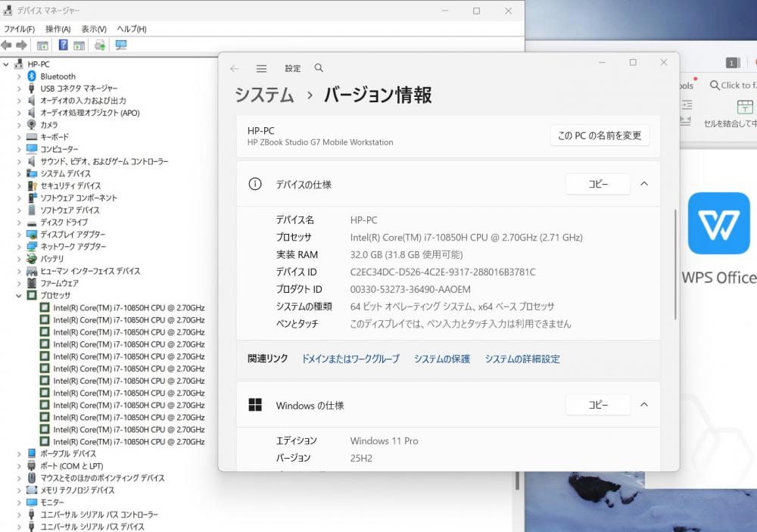Click the merge cells icon in WPS window

click(744, 107)
